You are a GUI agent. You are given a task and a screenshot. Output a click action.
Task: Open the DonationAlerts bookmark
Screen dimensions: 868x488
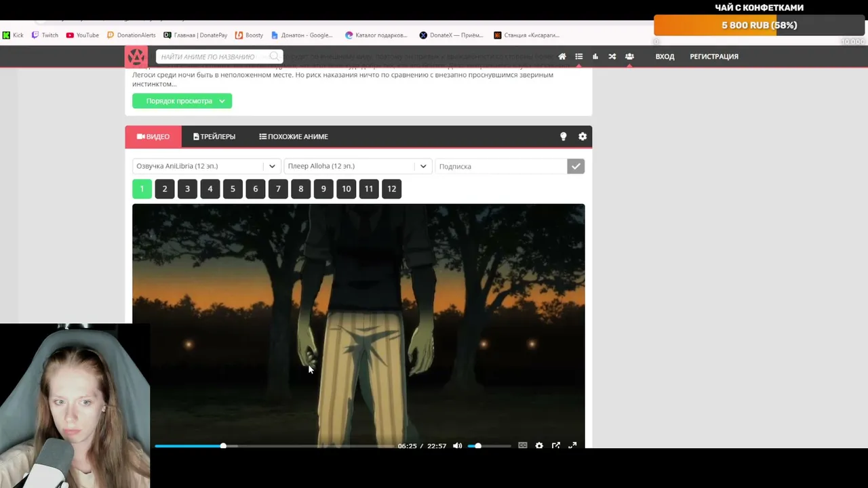(131, 35)
